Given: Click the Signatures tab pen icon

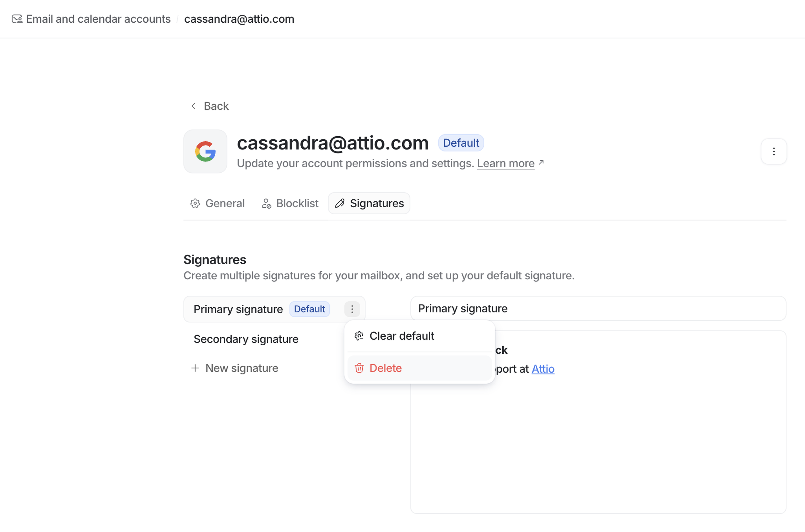Looking at the screenshot, I should point(340,203).
